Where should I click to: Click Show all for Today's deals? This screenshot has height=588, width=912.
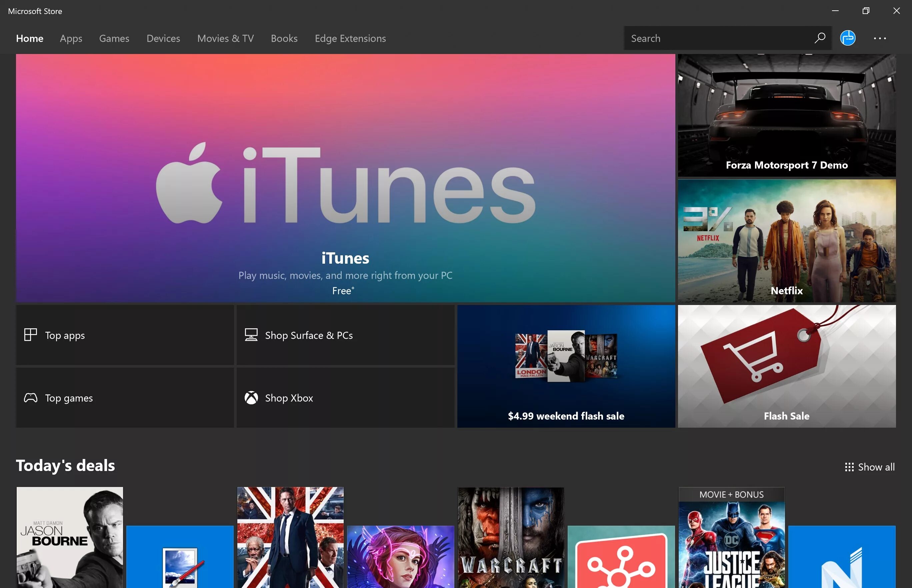click(869, 466)
